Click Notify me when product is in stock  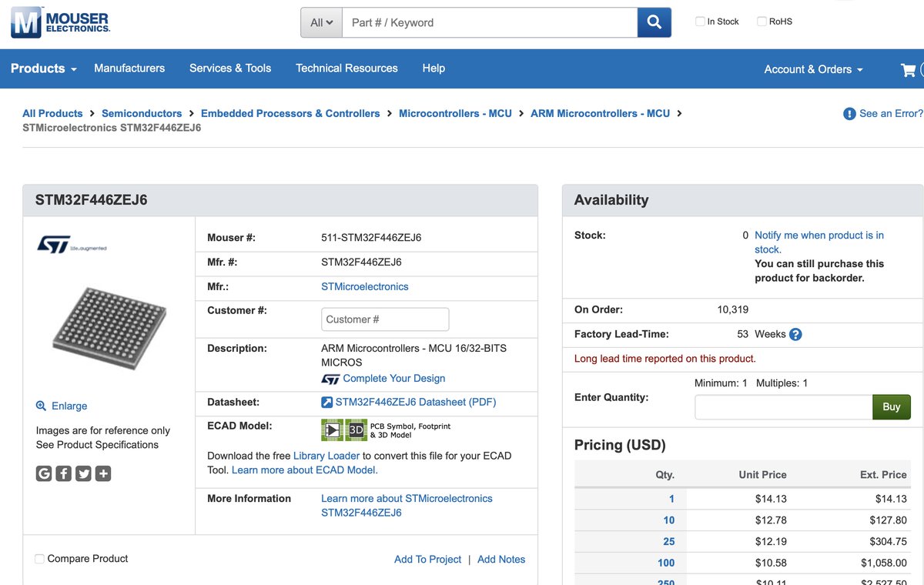click(x=819, y=242)
